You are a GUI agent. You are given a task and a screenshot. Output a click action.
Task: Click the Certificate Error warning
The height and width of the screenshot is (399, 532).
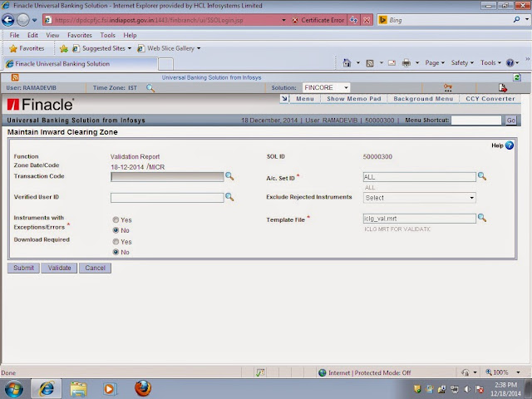tap(318, 20)
